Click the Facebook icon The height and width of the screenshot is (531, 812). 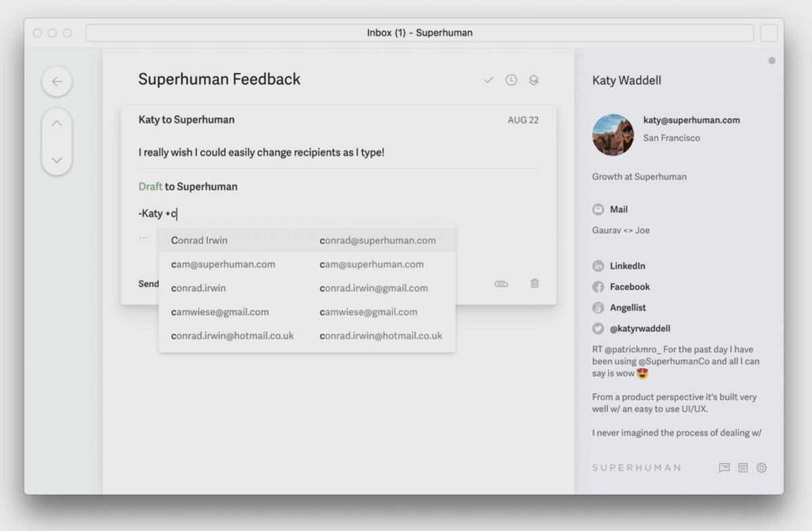tap(598, 287)
